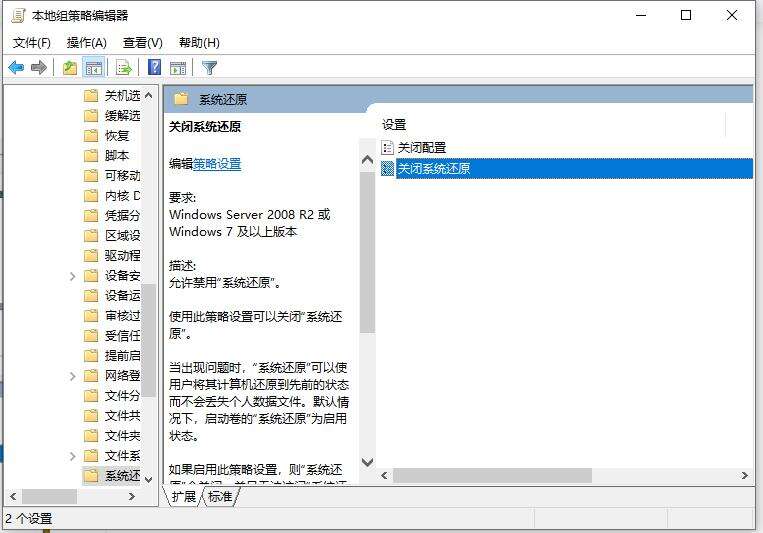This screenshot has height=533, width=763.
Task: Maximize the 本地组策略编辑器 window
Action: (686, 16)
